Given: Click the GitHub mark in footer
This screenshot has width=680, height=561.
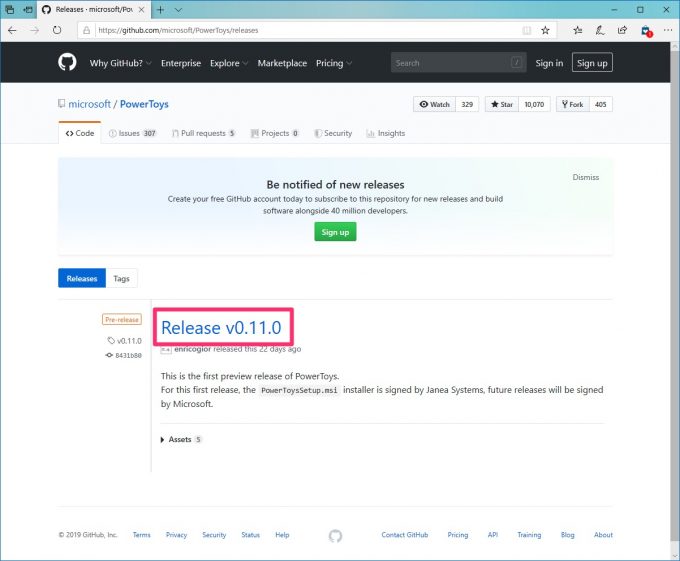Looking at the screenshot, I should point(335,536).
